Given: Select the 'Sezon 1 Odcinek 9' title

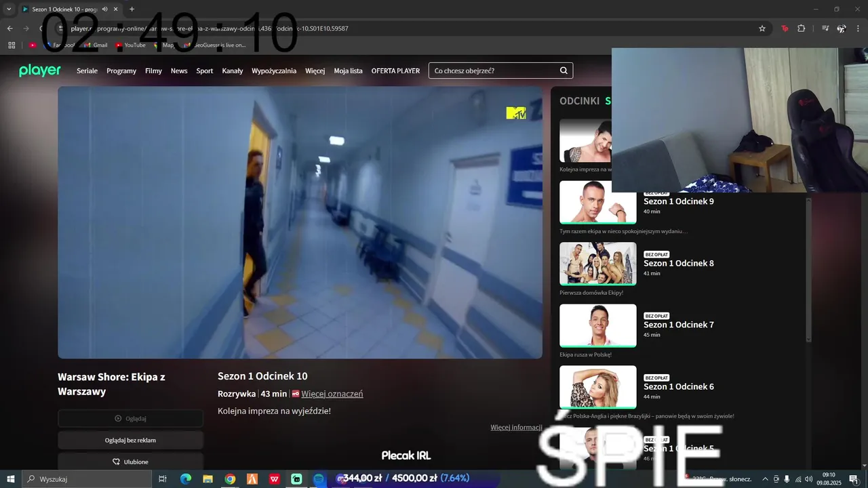Looking at the screenshot, I should click(679, 201).
